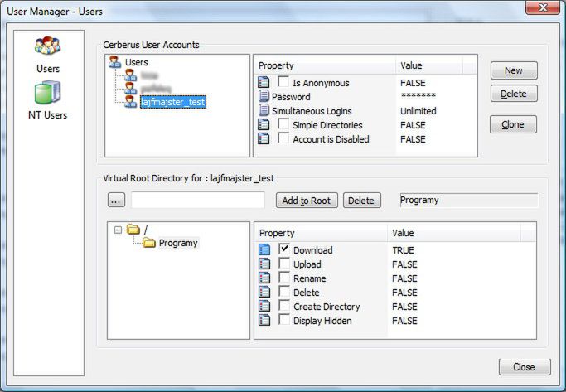Click the property icon beside Is Anonymous
566x392 pixels.
(264, 82)
